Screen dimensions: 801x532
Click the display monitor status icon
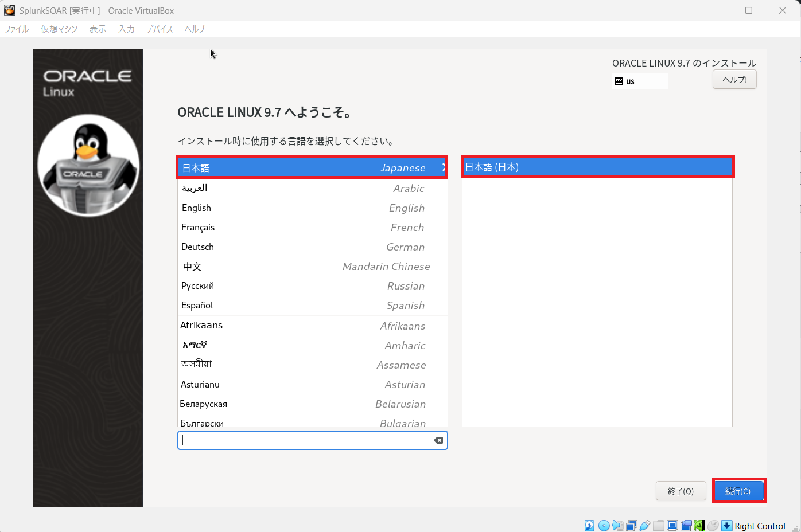tap(672, 526)
